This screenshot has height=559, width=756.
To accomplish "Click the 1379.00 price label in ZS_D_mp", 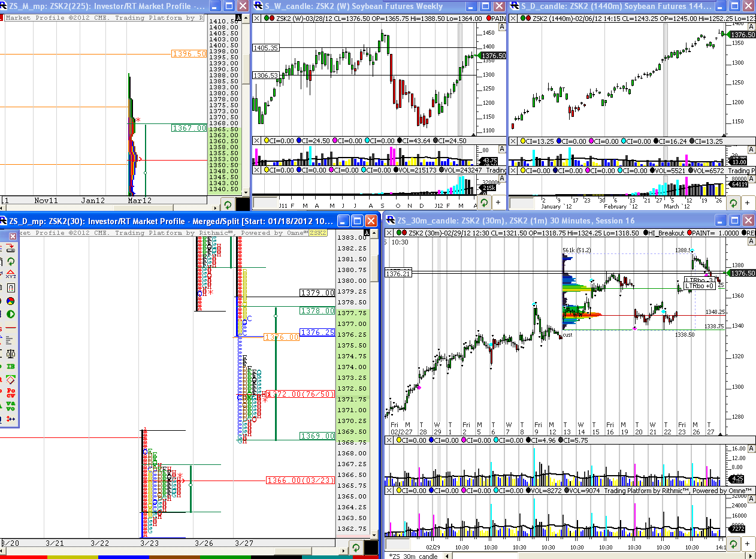I will [x=317, y=292].
